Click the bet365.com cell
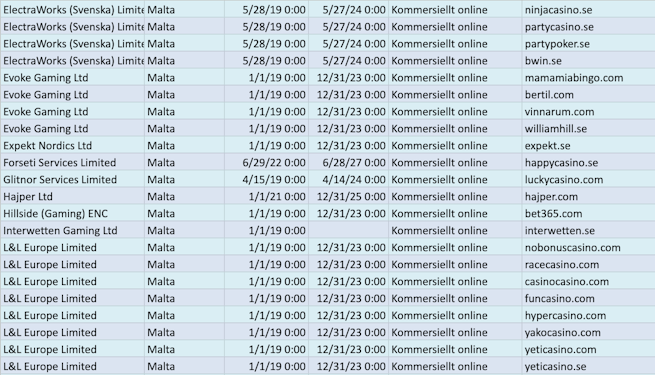 (x=588, y=213)
